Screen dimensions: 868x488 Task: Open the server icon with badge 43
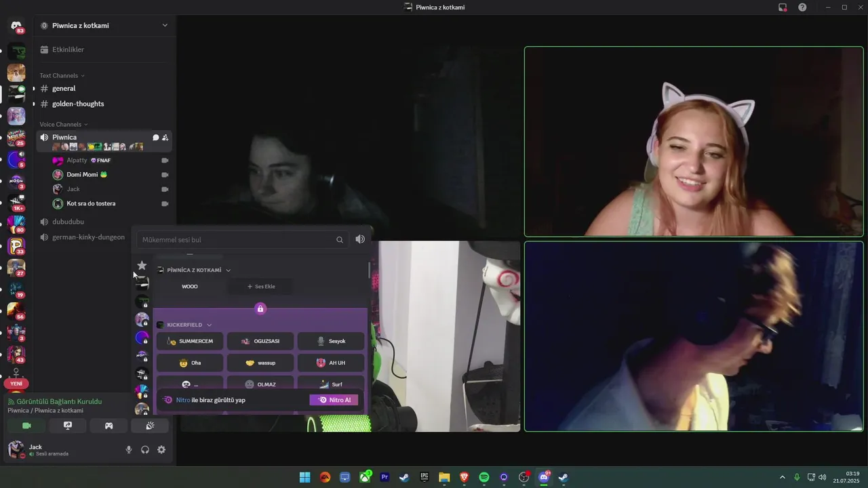16,354
